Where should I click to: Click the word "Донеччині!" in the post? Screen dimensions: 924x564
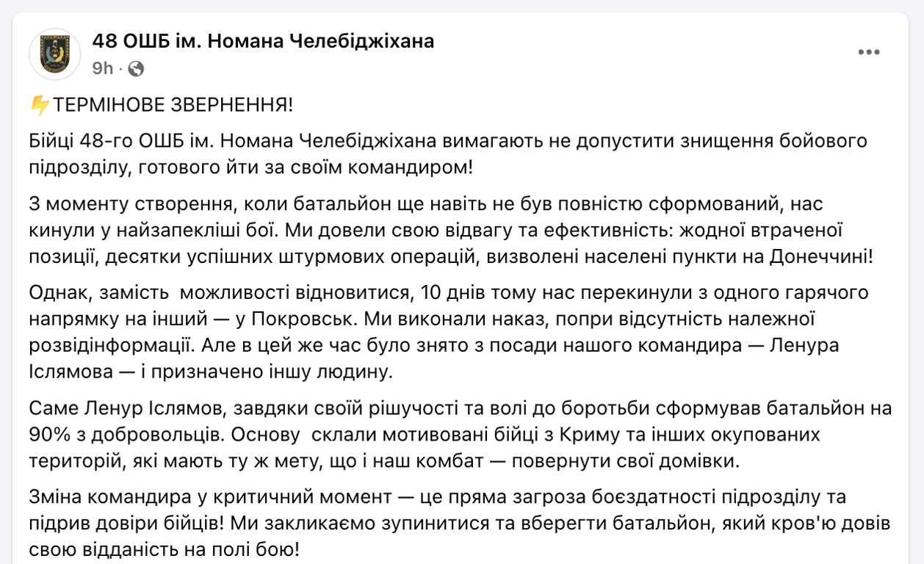point(822,257)
